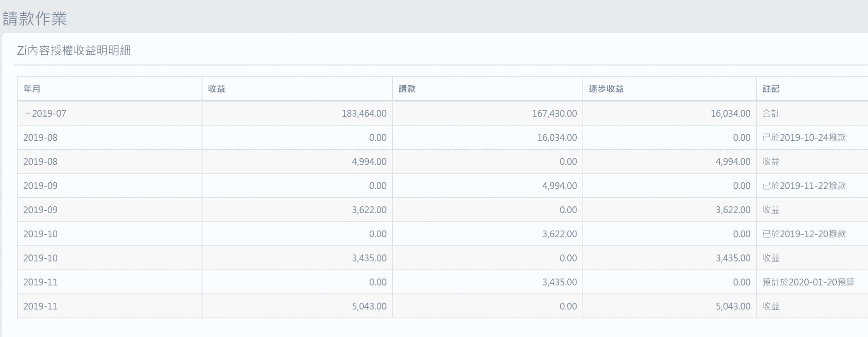This screenshot has width=868, height=337.
Task: Select the 已於2019-10-24撥款 note
Action: [804, 138]
